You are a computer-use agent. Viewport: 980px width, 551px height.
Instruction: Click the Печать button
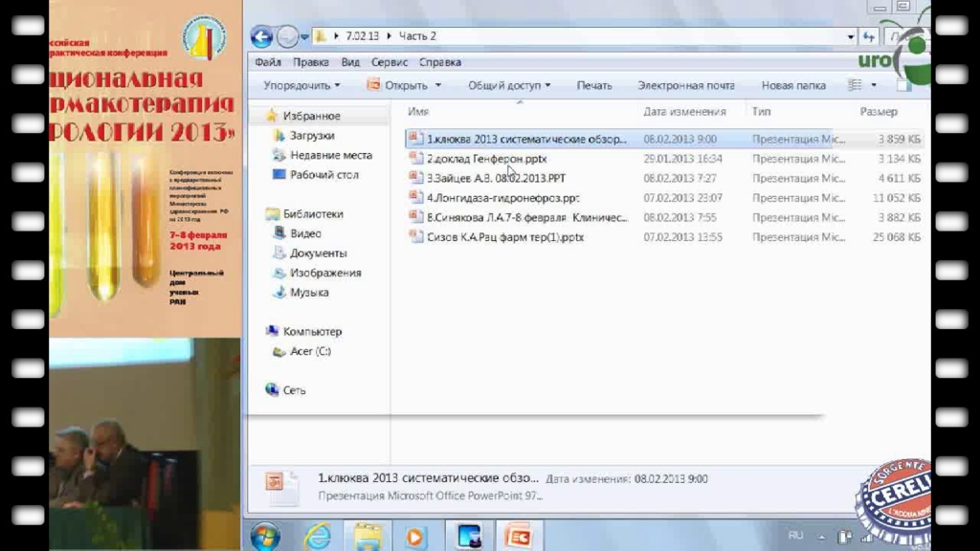click(594, 85)
